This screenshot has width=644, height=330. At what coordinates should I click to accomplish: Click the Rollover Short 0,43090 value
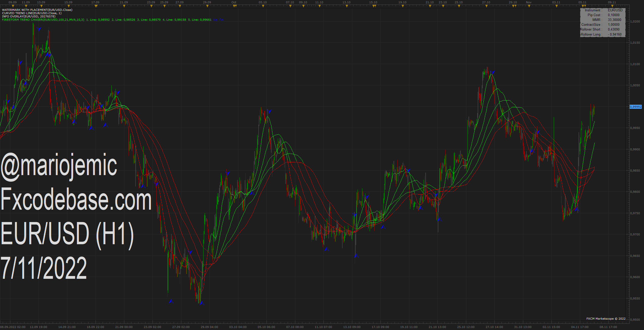pos(613,29)
